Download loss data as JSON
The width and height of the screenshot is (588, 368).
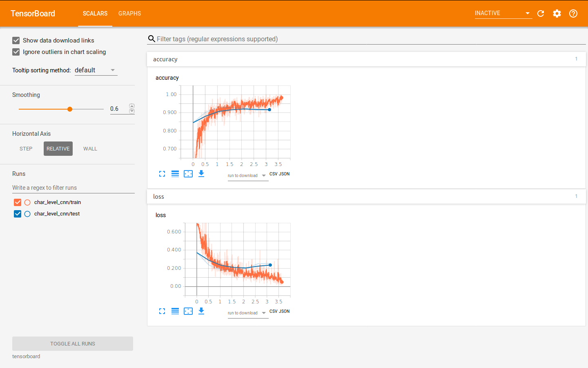click(x=284, y=311)
